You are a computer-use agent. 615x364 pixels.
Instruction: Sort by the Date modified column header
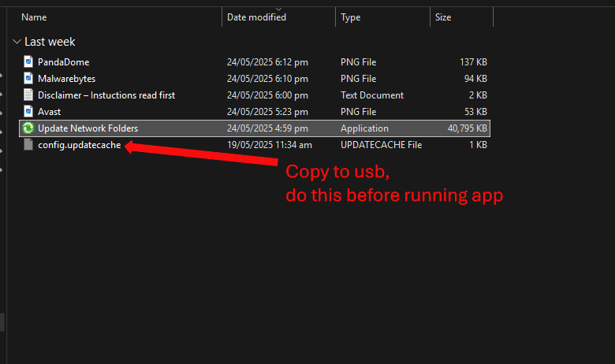[256, 17]
